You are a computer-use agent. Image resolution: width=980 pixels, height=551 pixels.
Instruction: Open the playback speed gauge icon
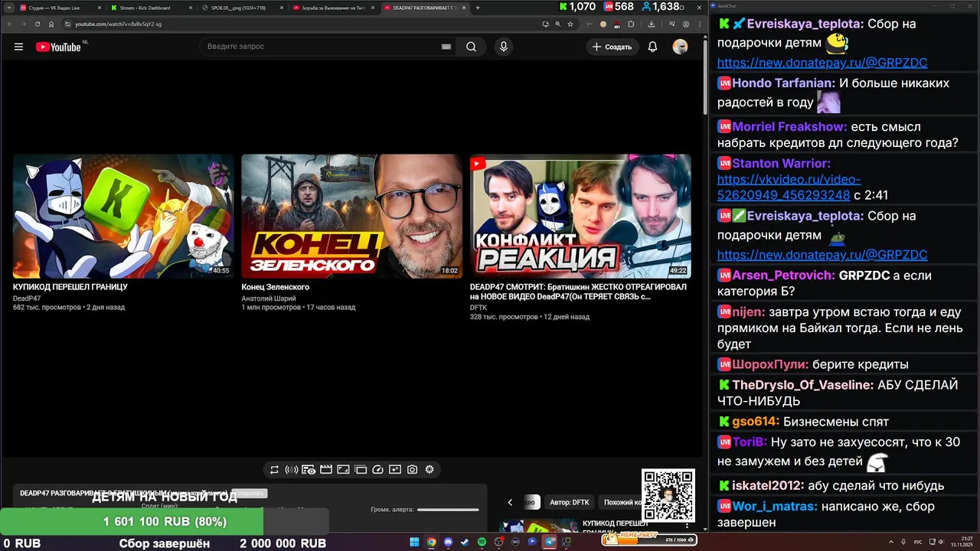coord(377,469)
